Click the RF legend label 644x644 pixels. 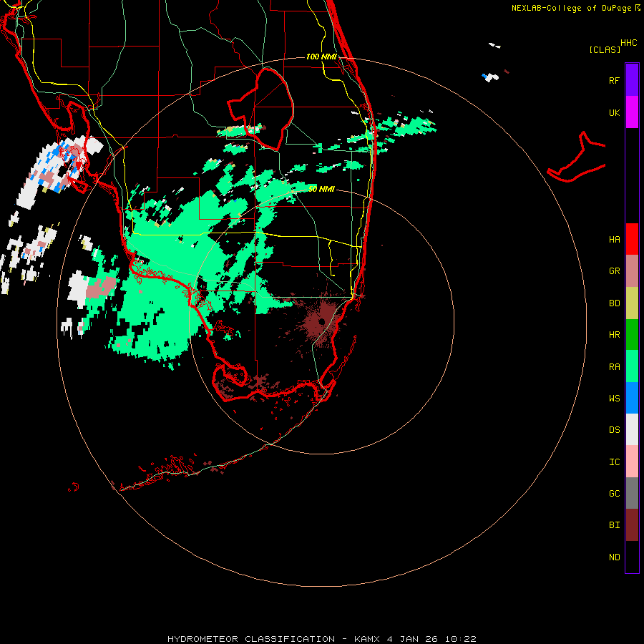tap(614, 80)
